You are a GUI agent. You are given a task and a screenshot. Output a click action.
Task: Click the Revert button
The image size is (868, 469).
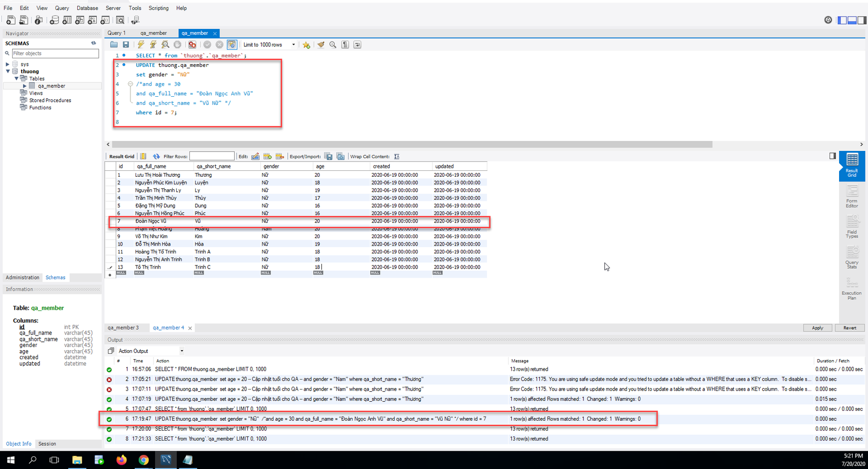(x=850, y=328)
